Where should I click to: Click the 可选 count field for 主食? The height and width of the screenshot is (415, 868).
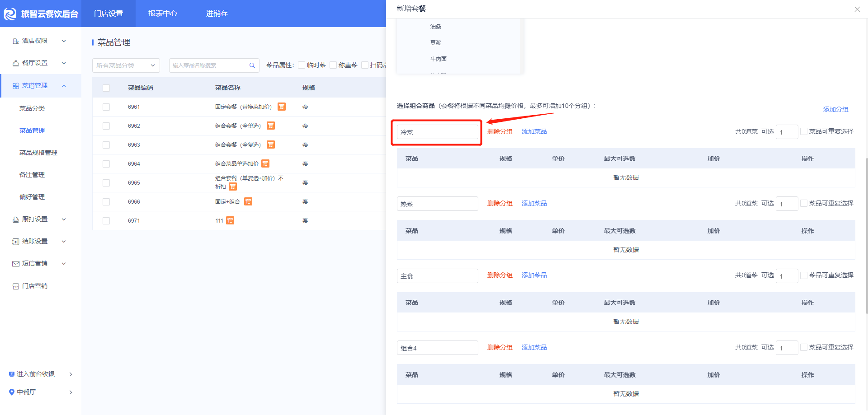pos(787,276)
